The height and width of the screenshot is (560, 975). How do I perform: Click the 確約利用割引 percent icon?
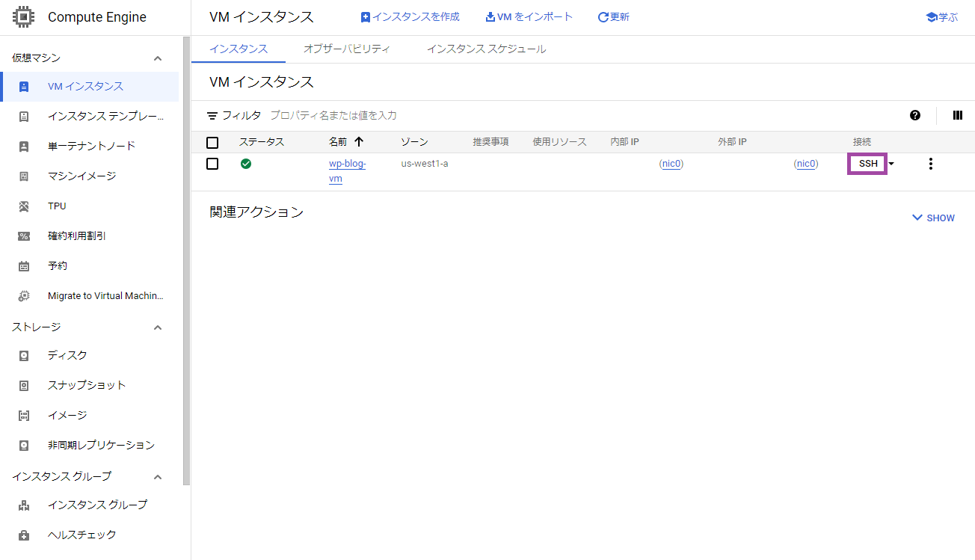pos(24,236)
